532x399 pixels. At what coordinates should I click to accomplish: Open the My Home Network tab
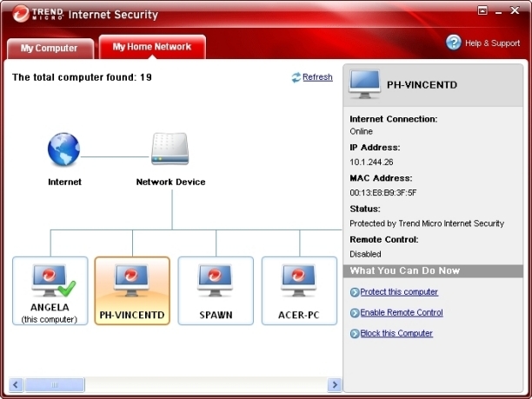pos(152,47)
